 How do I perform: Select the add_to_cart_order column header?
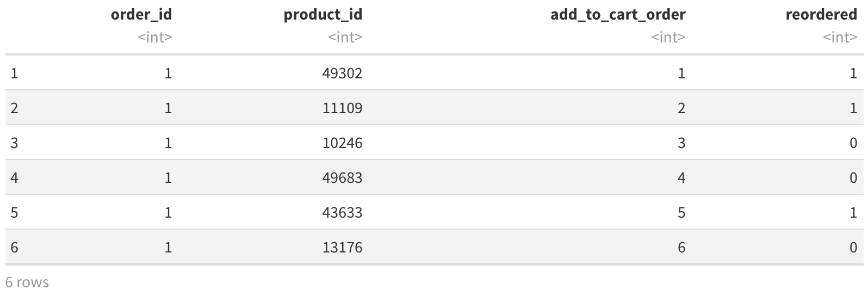[617, 15]
